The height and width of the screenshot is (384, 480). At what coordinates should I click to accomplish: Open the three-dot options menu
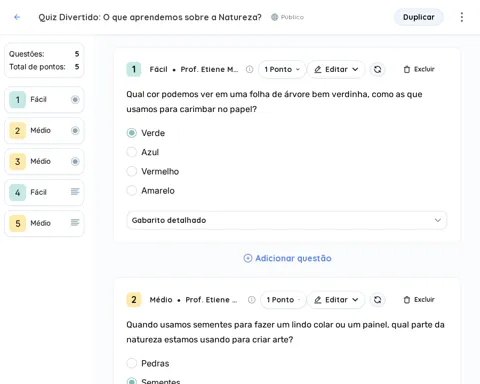click(x=462, y=17)
